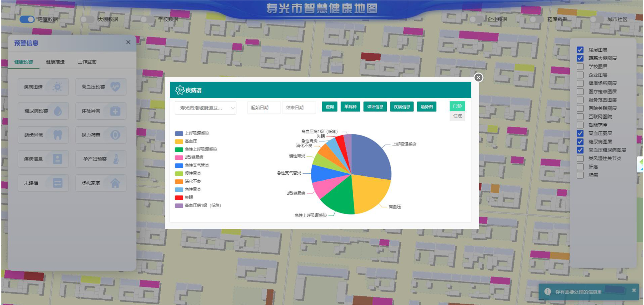Switch to the 健康推送 tab
This screenshot has height=305, width=644.
pyautogui.click(x=55, y=62)
